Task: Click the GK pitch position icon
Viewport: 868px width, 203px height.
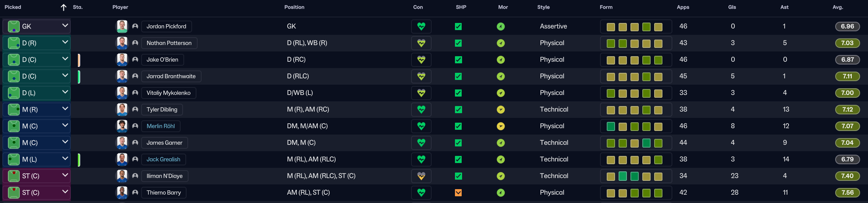Action: click(14, 27)
